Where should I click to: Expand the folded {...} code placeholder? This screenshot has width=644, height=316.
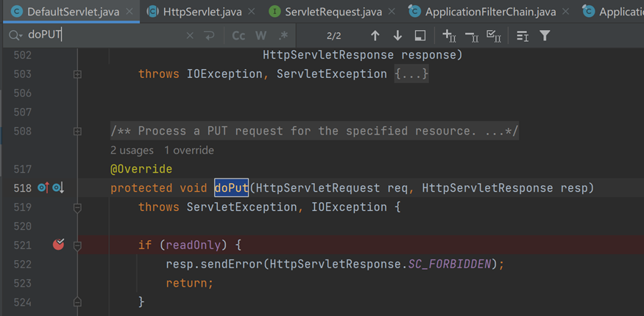[411, 74]
